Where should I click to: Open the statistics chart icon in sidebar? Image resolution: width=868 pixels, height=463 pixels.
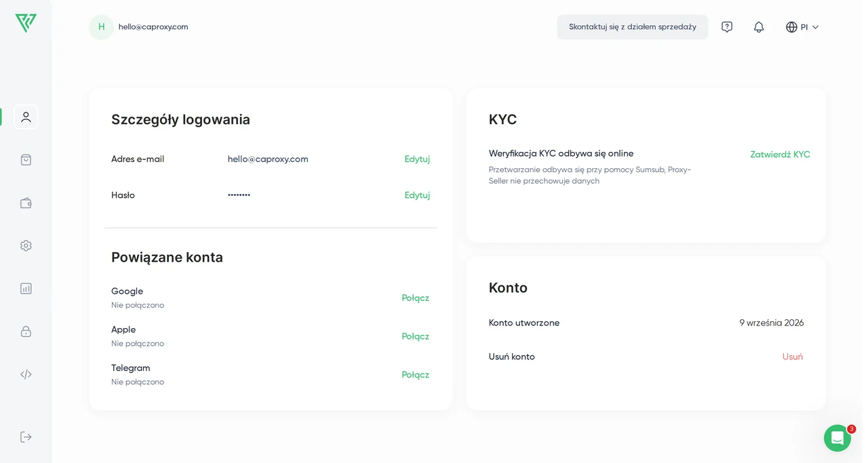point(26,288)
